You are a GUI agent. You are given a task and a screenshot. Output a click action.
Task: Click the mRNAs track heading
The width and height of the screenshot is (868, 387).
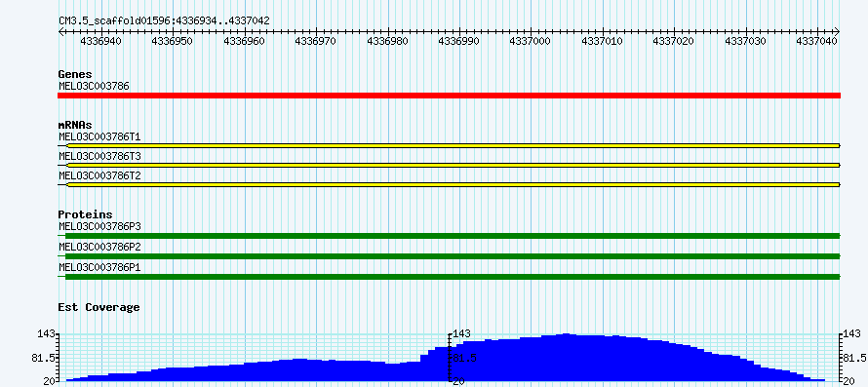[75, 125]
